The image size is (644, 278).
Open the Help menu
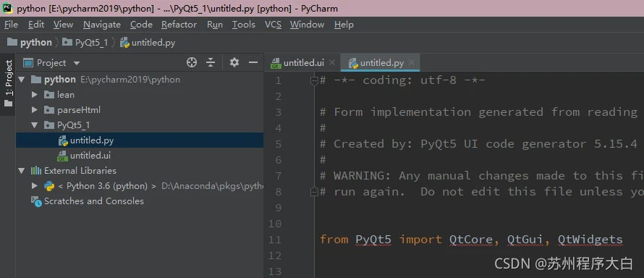coord(344,25)
